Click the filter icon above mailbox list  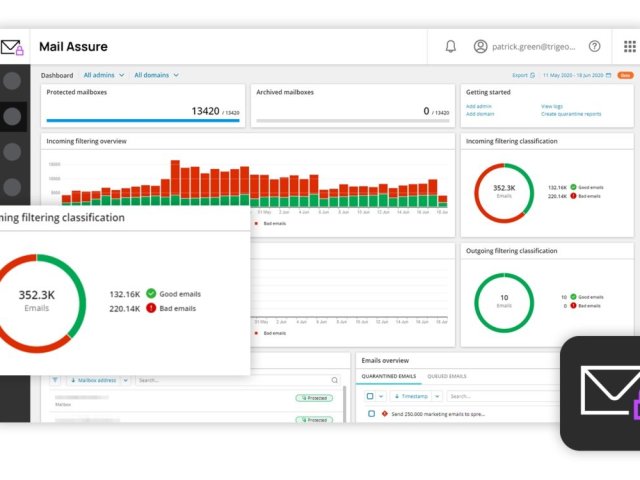[55, 380]
